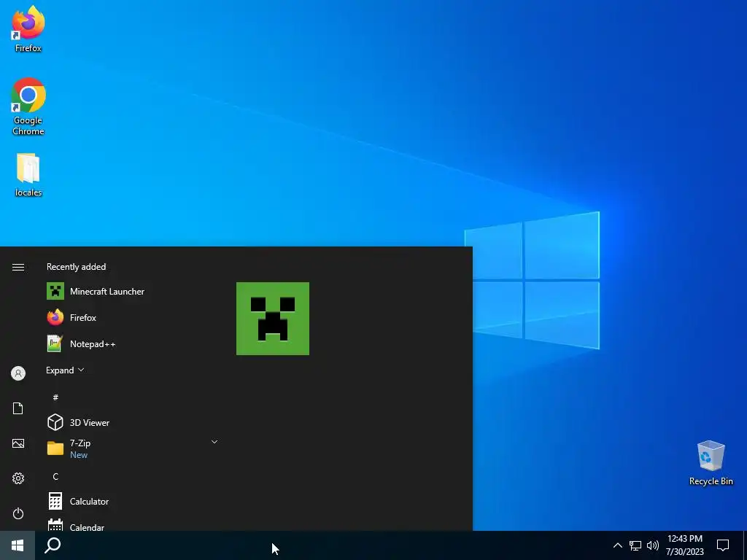Viewport: 747px width, 560px height.
Task: Open the 7-Zip folder entry
Action: (x=131, y=448)
